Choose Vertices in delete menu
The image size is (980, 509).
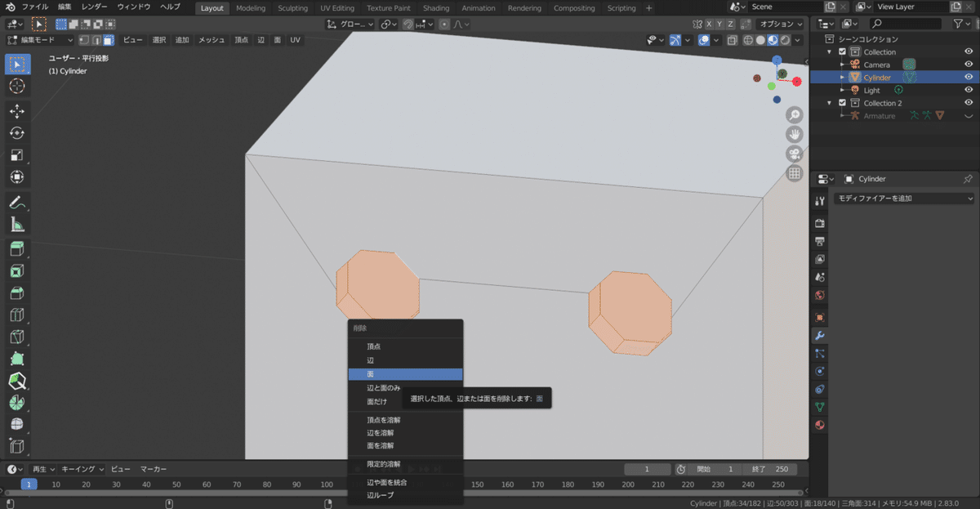click(405, 346)
